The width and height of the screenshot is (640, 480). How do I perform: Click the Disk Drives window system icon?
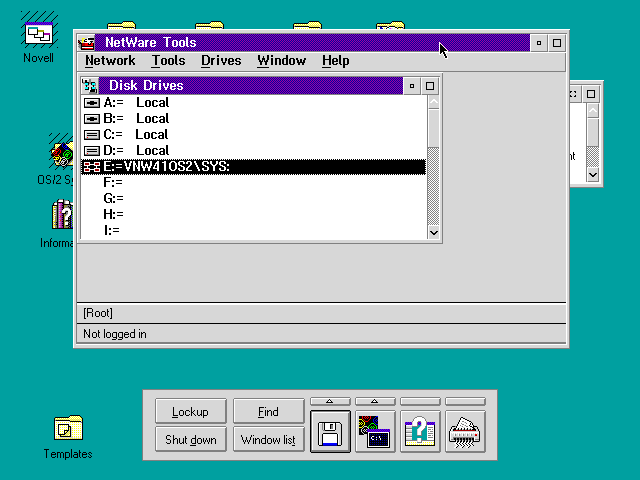point(89,86)
